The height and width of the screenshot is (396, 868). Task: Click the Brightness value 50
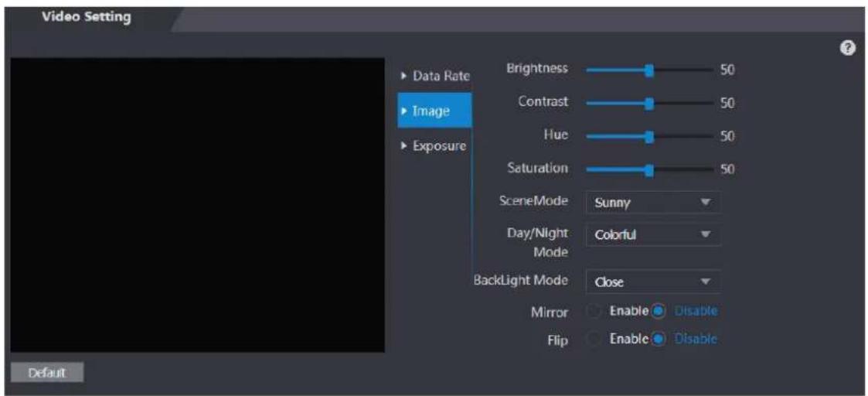(x=727, y=70)
